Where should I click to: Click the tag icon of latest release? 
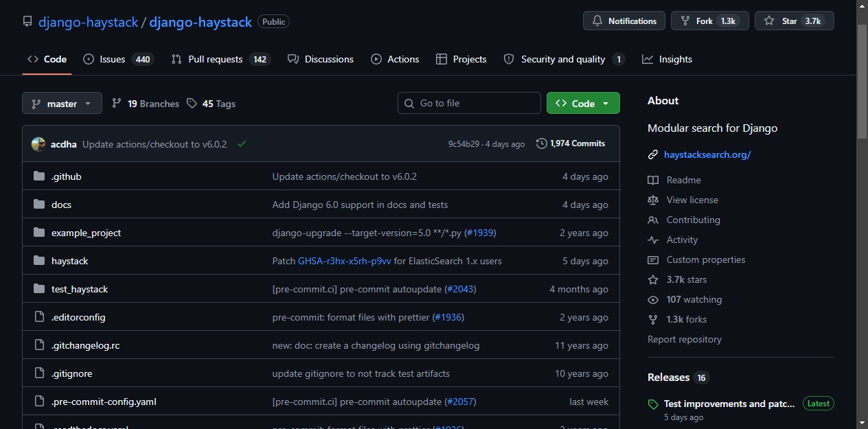(653, 405)
